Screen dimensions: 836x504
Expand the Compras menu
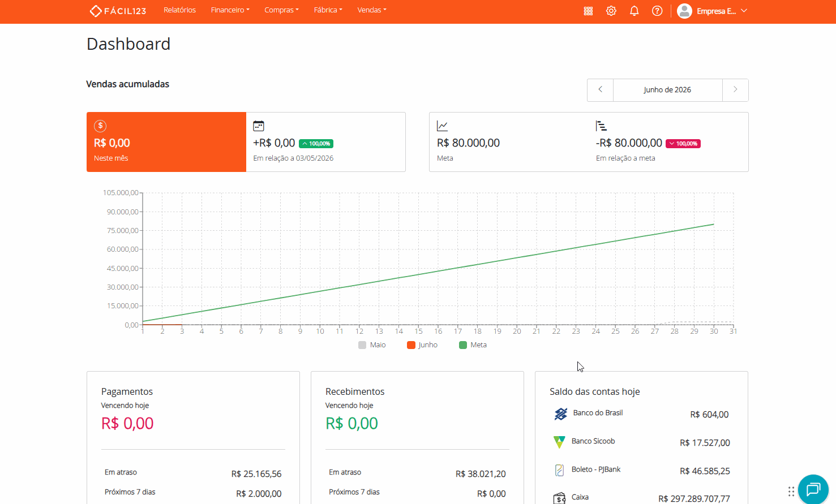coord(281,10)
